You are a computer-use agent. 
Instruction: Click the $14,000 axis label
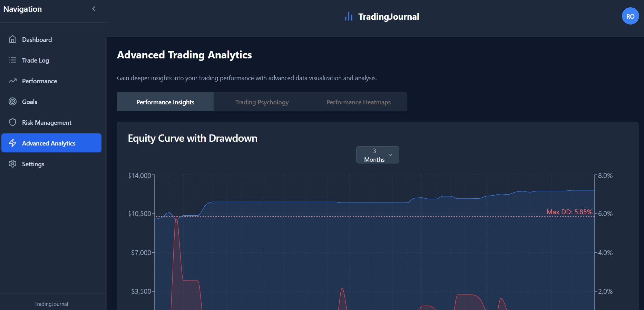[140, 176]
